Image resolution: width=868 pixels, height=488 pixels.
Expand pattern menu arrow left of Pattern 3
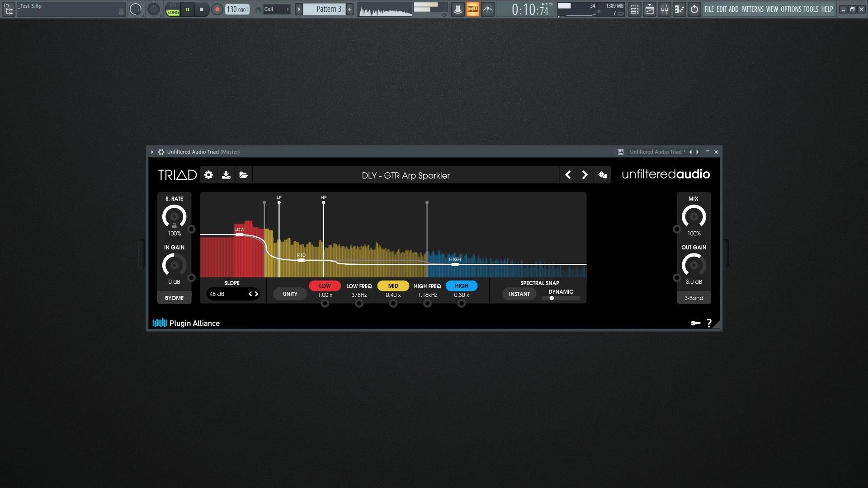[x=299, y=9]
